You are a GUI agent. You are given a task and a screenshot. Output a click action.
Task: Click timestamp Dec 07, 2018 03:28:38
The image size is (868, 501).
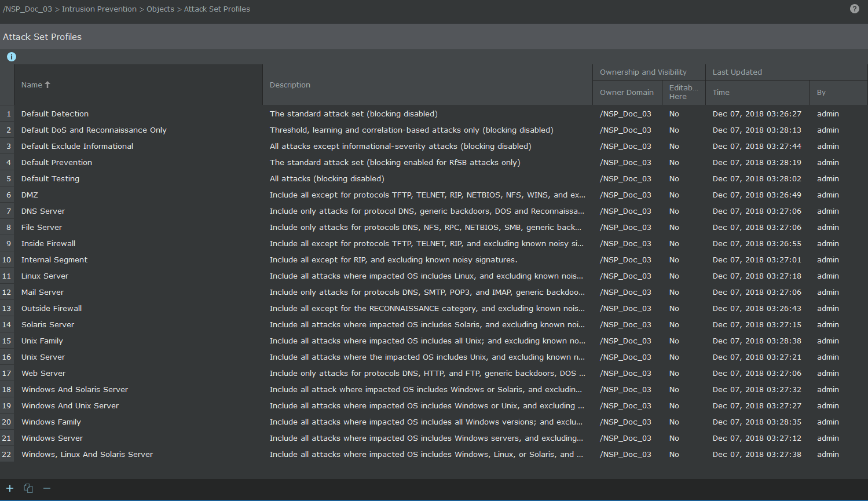pos(757,341)
